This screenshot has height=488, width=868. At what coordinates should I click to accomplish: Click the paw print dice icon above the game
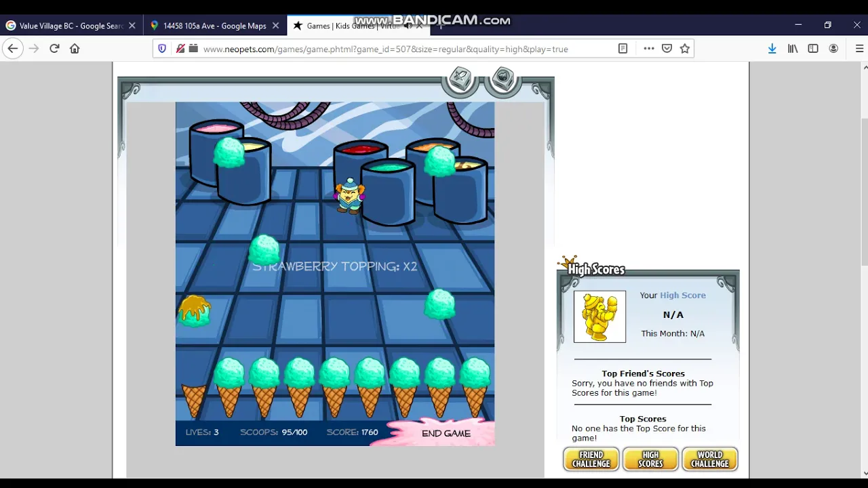503,79
